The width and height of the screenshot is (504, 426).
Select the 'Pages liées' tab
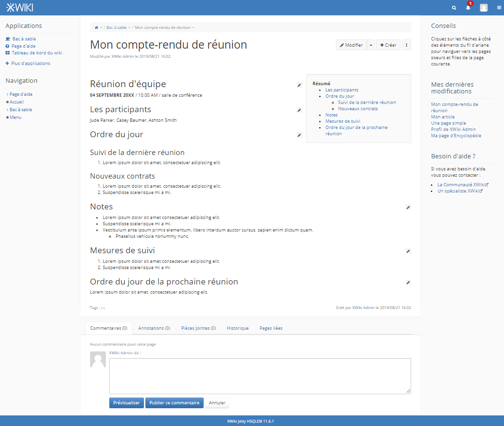point(271,328)
